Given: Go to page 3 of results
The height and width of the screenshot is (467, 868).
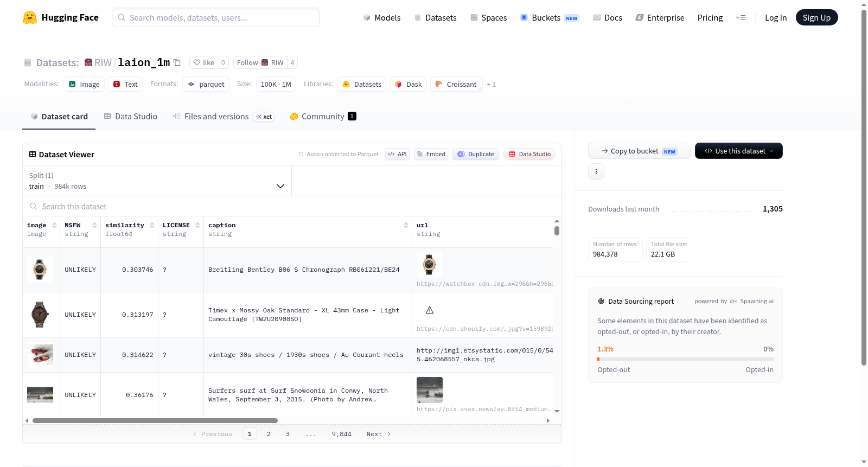Looking at the screenshot, I should coord(288,434).
